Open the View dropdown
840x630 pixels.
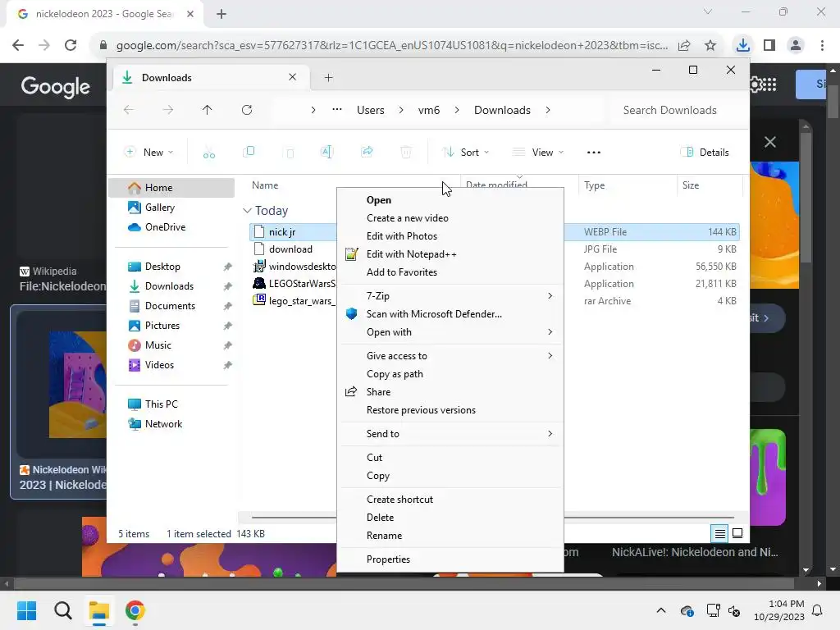click(x=538, y=152)
